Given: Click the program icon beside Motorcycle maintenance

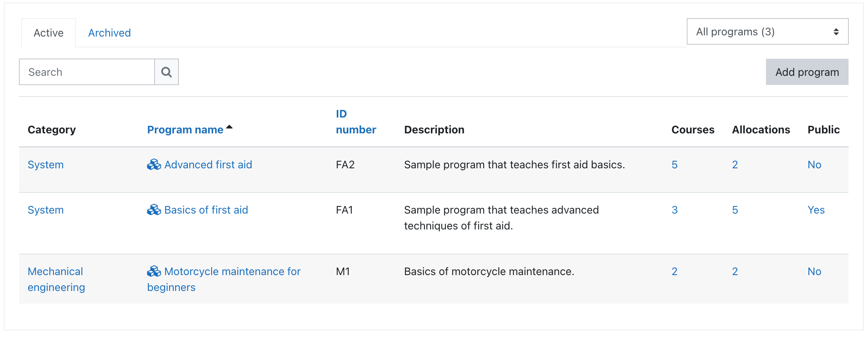Looking at the screenshot, I should (x=154, y=271).
